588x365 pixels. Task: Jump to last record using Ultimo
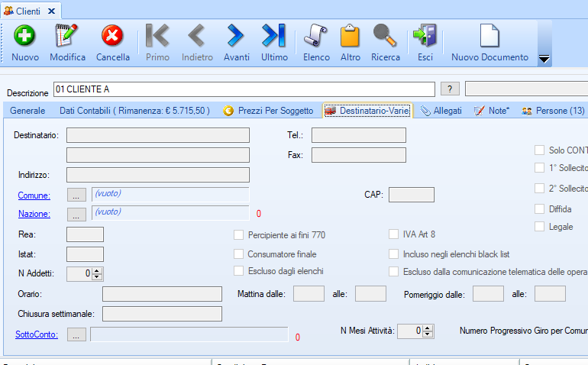pos(273,36)
